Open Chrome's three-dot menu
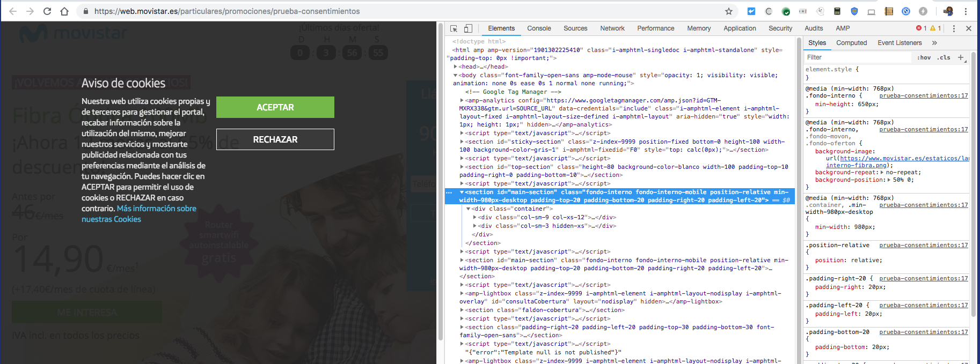 click(x=966, y=11)
